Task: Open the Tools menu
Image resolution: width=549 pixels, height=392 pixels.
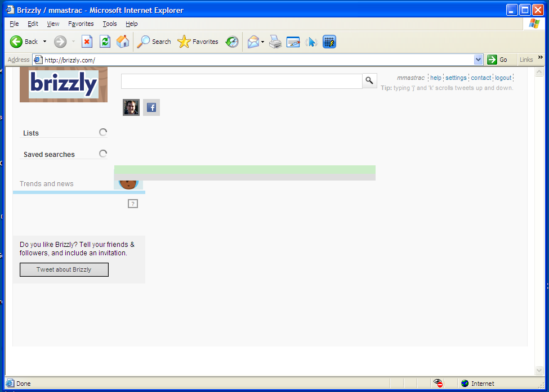Action: click(110, 24)
